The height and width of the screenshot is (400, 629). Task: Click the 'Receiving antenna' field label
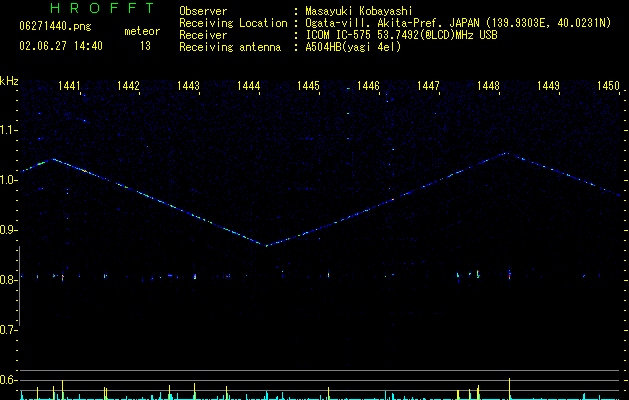tap(230, 47)
